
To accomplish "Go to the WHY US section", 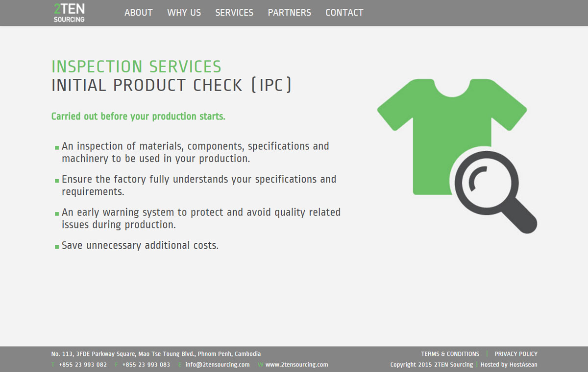I will pyautogui.click(x=184, y=13).
